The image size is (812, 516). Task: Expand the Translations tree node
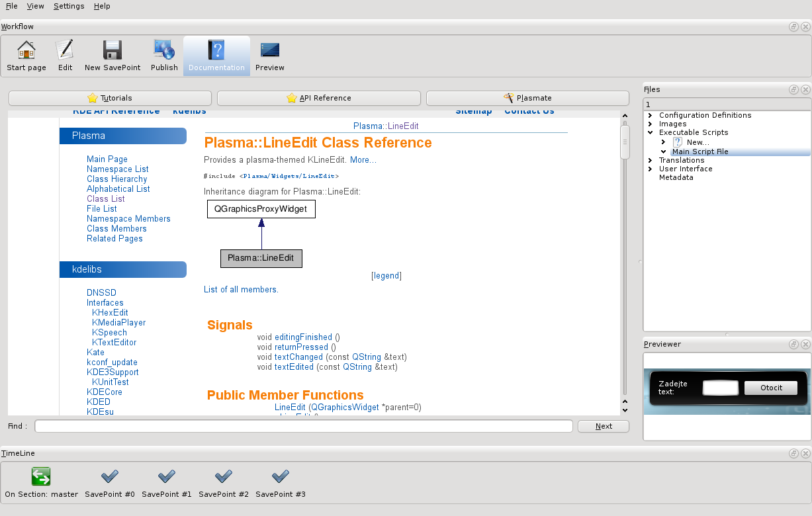point(651,160)
